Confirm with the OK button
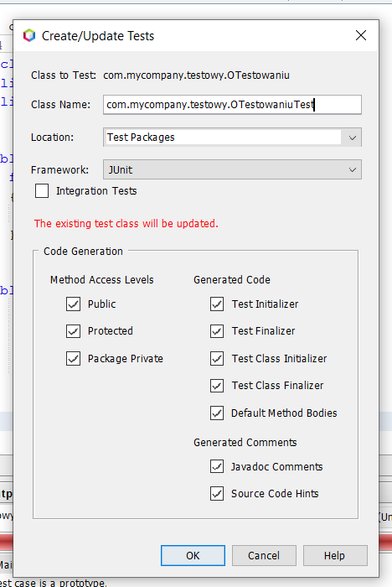The width and height of the screenshot is (392, 587). [193, 556]
